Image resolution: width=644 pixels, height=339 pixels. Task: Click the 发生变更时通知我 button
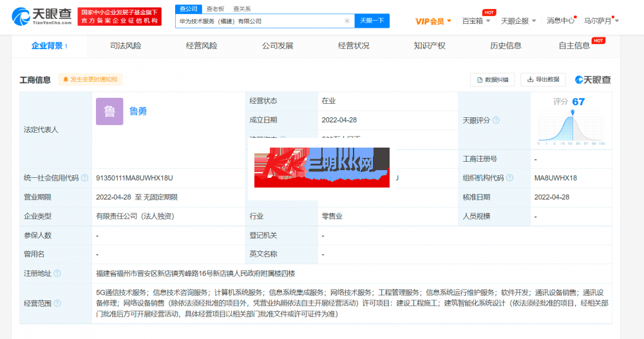[90, 79]
